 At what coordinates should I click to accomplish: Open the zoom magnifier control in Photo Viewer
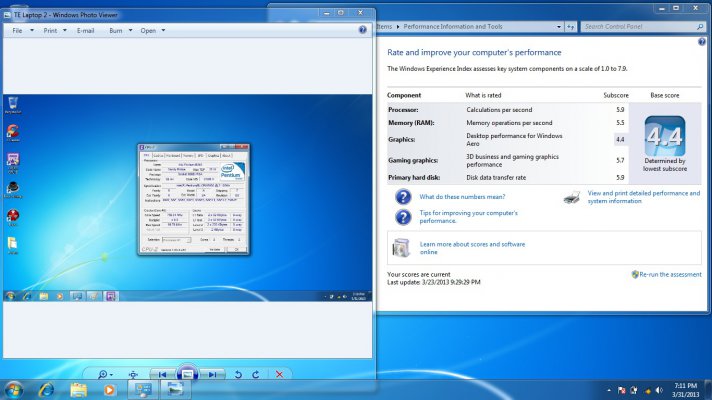coord(105,375)
